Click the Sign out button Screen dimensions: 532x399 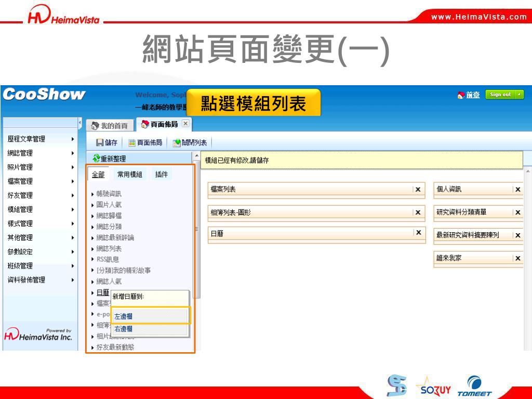pyautogui.click(x=500, y=95)
